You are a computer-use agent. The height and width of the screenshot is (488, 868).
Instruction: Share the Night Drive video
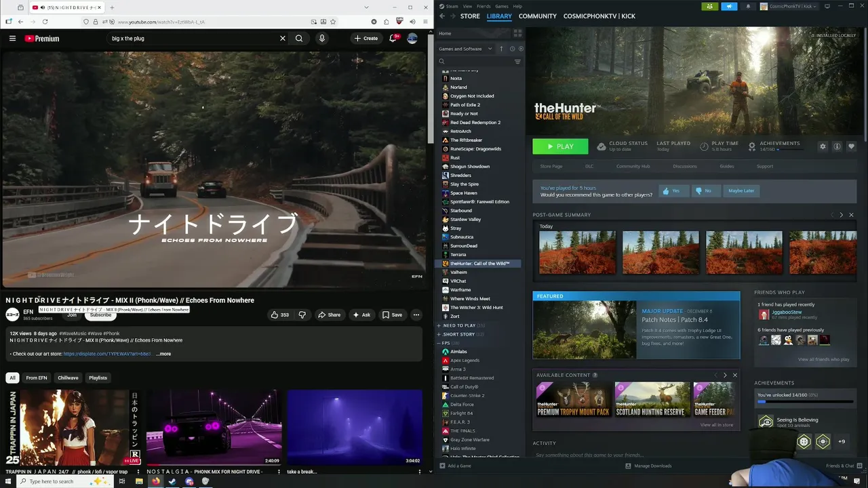329,314
